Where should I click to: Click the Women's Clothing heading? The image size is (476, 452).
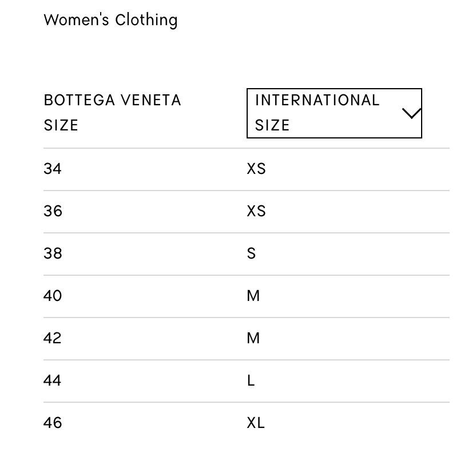point(110,20)
